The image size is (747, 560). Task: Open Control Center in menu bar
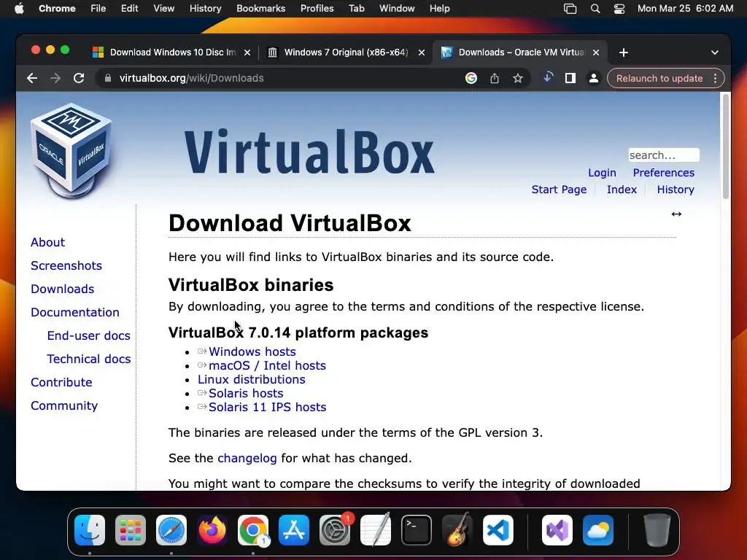[x=619, y=9]
